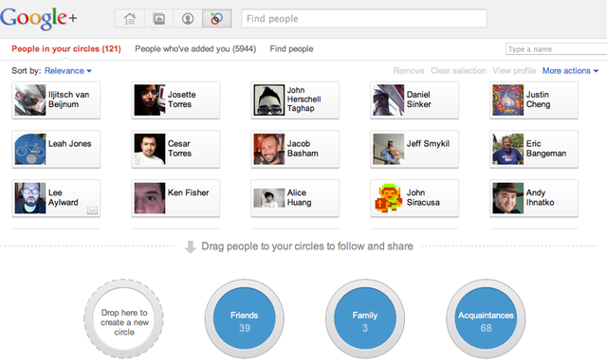Click the Type a name filter field

coord(557,49)
